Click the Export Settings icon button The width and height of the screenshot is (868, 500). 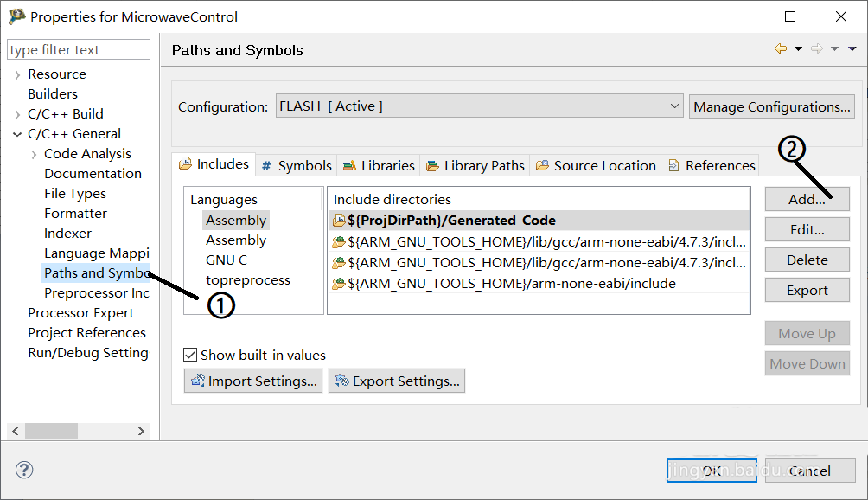[x=397, y=381]
